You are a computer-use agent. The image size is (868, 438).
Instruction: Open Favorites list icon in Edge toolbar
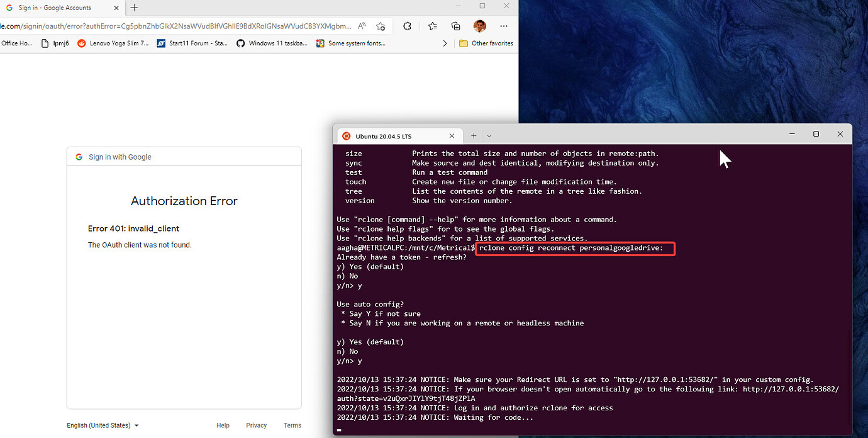tap(433, 26)
